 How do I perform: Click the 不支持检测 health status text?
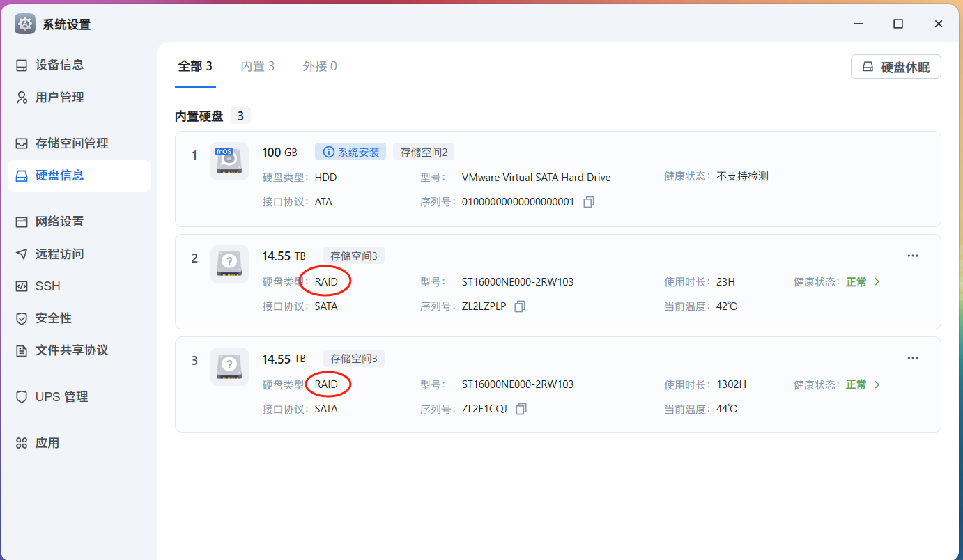(742, 177)
